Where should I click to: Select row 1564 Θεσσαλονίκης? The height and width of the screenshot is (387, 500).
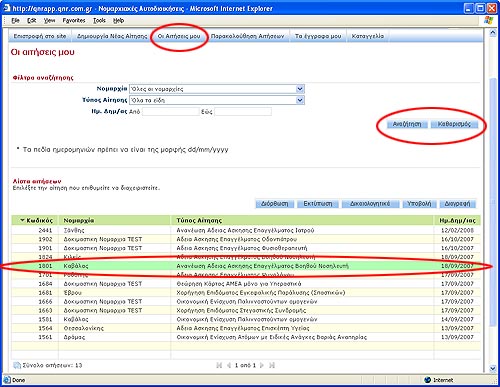click(246, 328)
